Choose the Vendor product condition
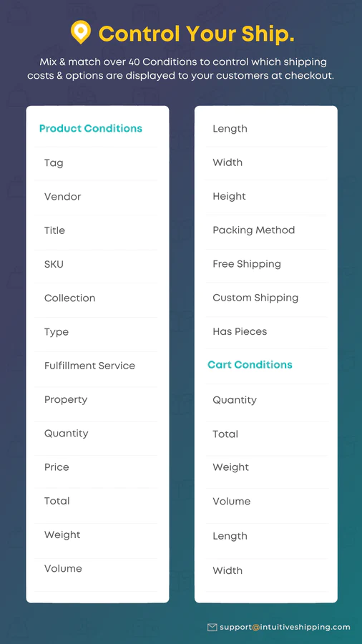This screenshot has height=644, width=362. [x=96, y=197]
